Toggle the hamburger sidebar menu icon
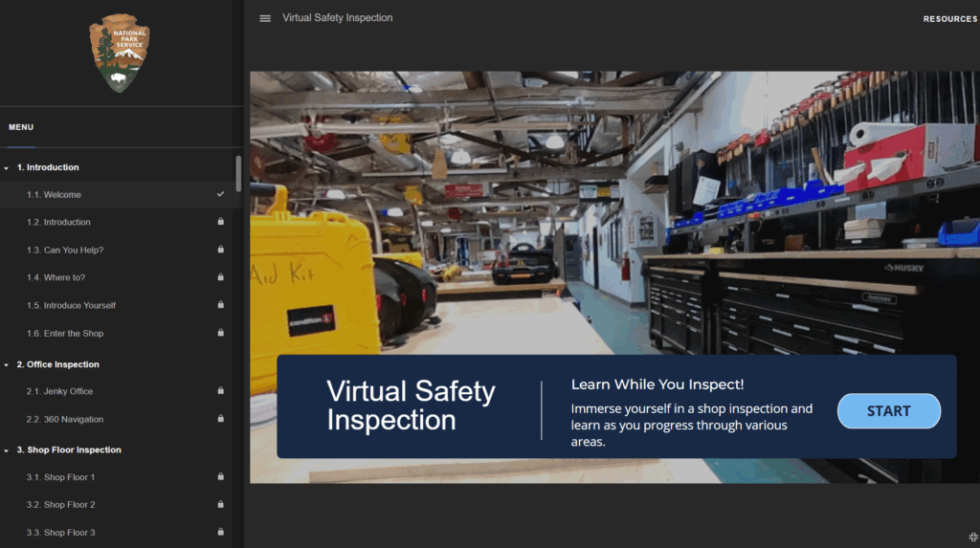 265,19
